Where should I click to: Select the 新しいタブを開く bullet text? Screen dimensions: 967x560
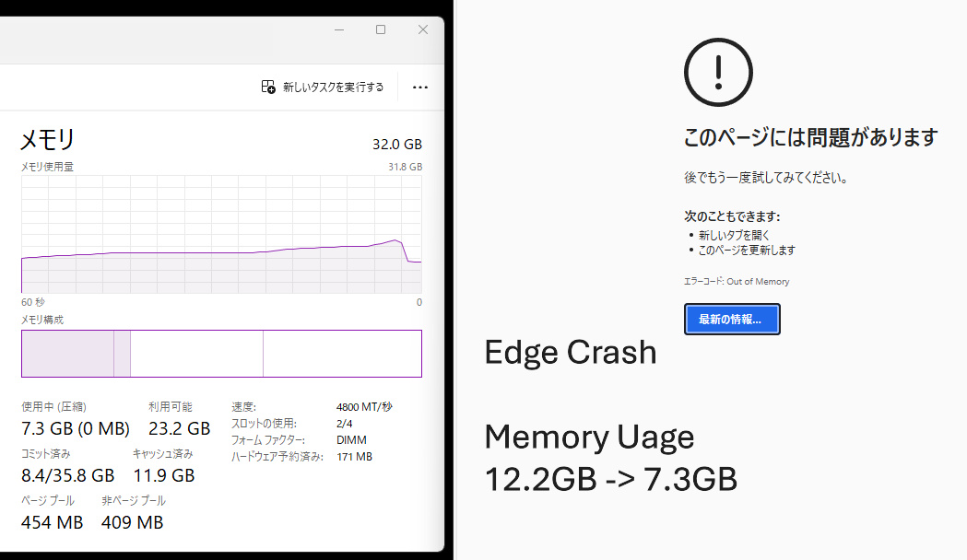coord(733,235)
